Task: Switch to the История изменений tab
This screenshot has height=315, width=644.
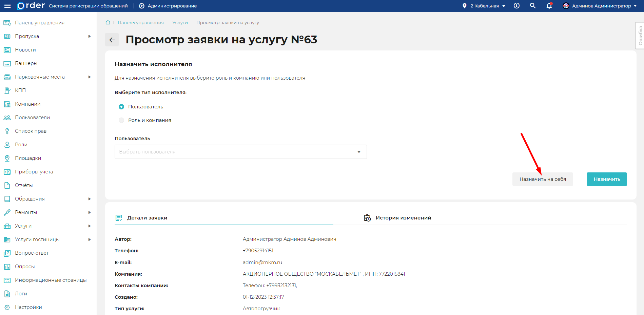Action: pyautogui.click(x=403, y=218)
